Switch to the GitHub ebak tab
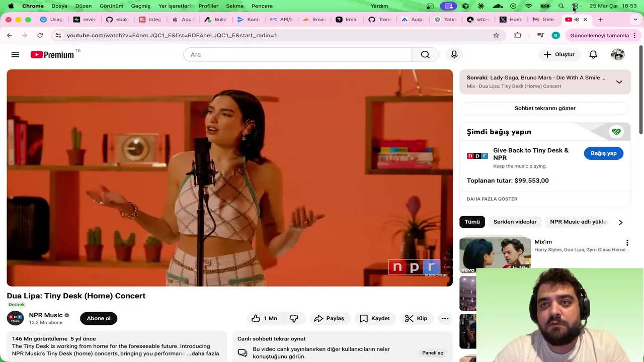 pyautogui.click(x=117, y=20)
